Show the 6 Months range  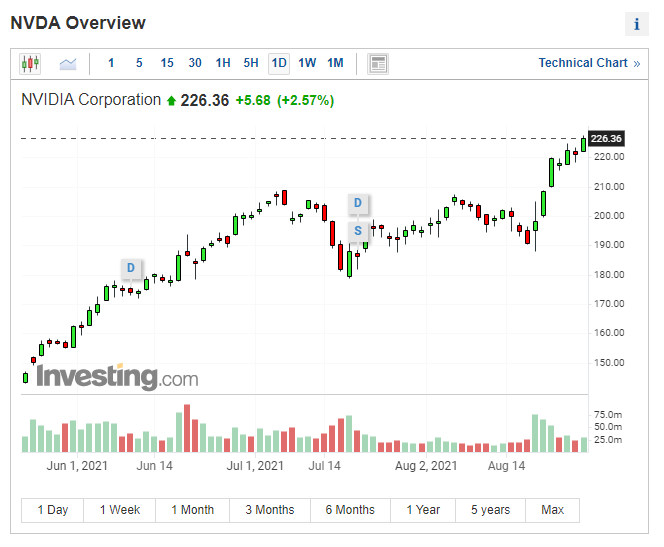pos(350,510)
